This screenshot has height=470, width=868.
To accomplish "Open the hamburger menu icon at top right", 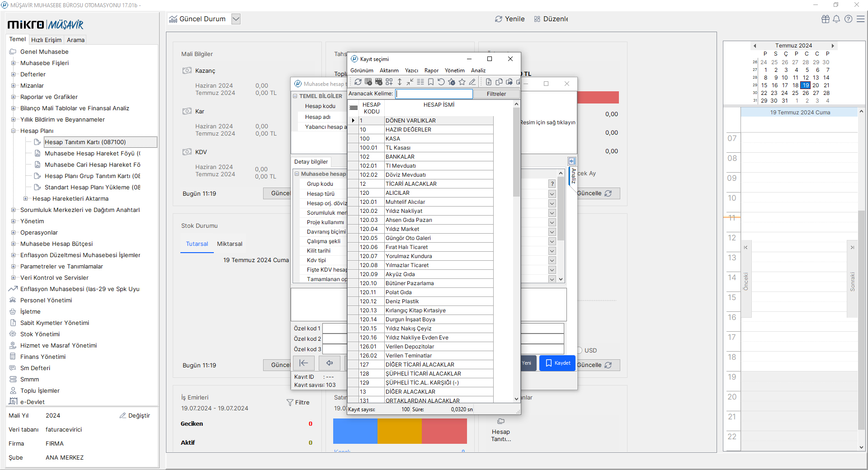I will click(x=861, y=19).
